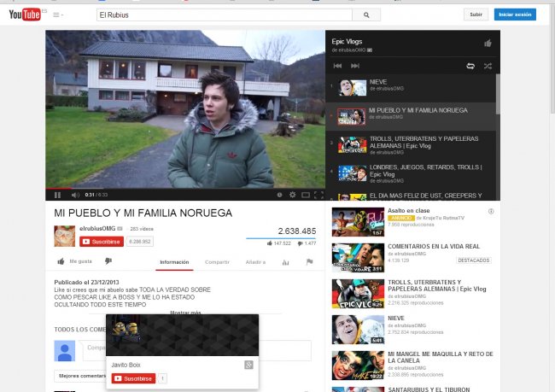Screen dimensions: 555x392
Task: Focus the search field containing El Rubius
Action: click(225, 15)
